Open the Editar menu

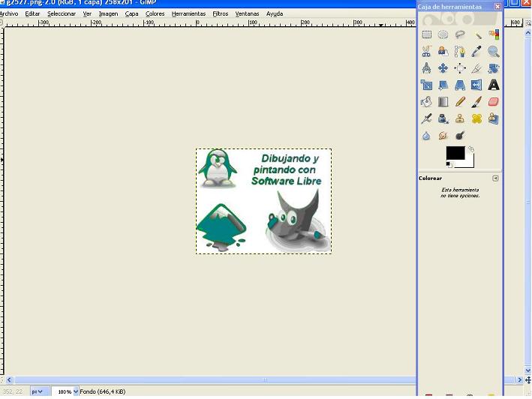[32, 14]
